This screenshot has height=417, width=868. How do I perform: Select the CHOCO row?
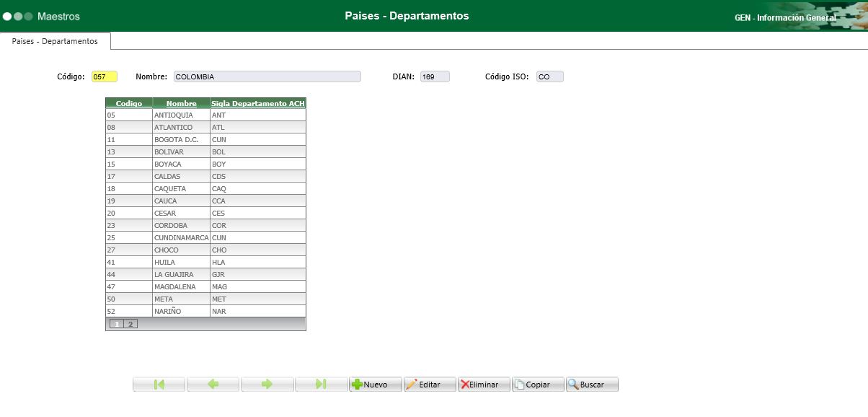tap(205, 250)
